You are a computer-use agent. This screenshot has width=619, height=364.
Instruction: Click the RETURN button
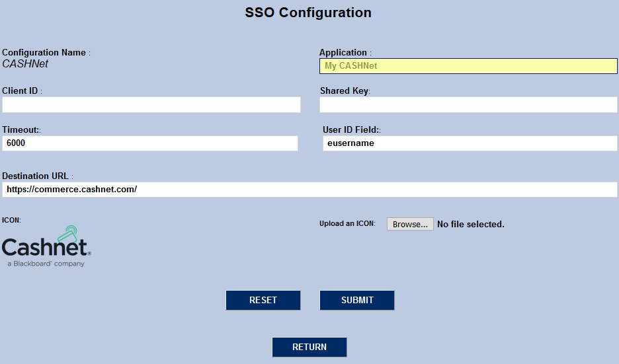(x=309, y=347)
